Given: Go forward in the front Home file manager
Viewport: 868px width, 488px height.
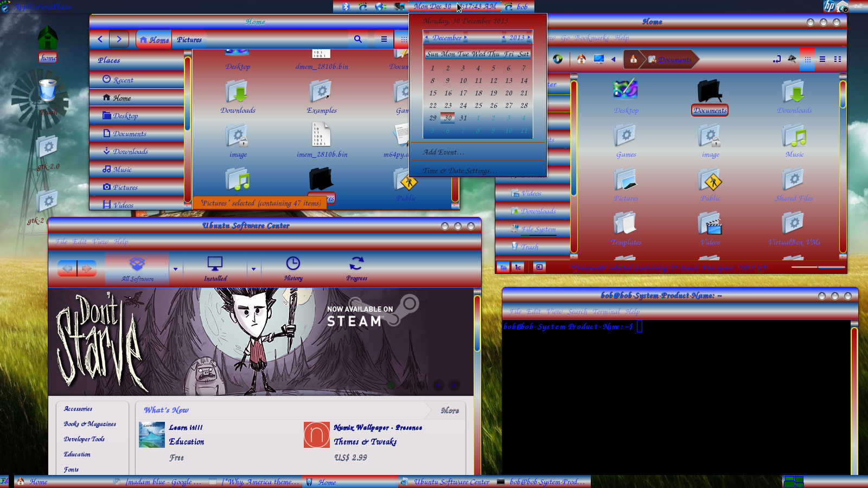Looking at the screenshot, I should (x=119, y=39).
